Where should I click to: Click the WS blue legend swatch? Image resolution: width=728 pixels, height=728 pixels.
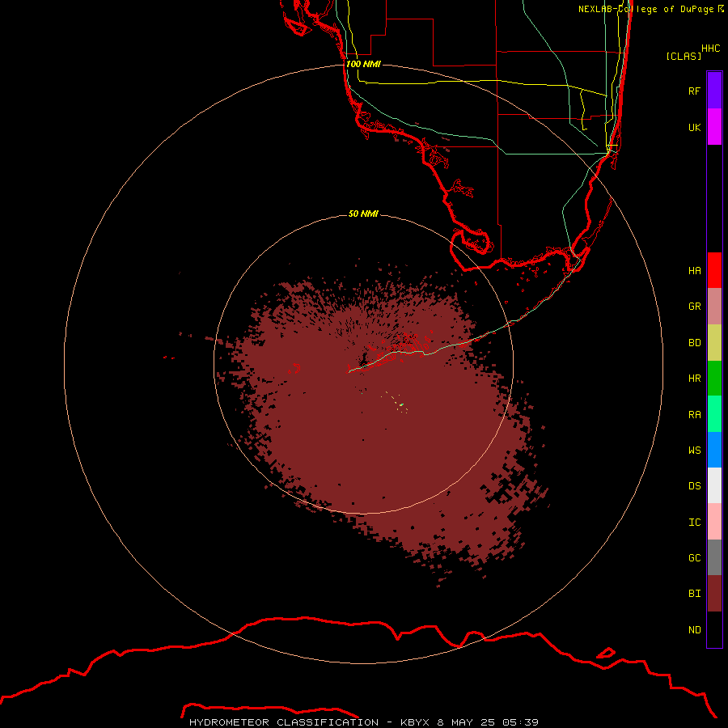click(x=714, y=450)
